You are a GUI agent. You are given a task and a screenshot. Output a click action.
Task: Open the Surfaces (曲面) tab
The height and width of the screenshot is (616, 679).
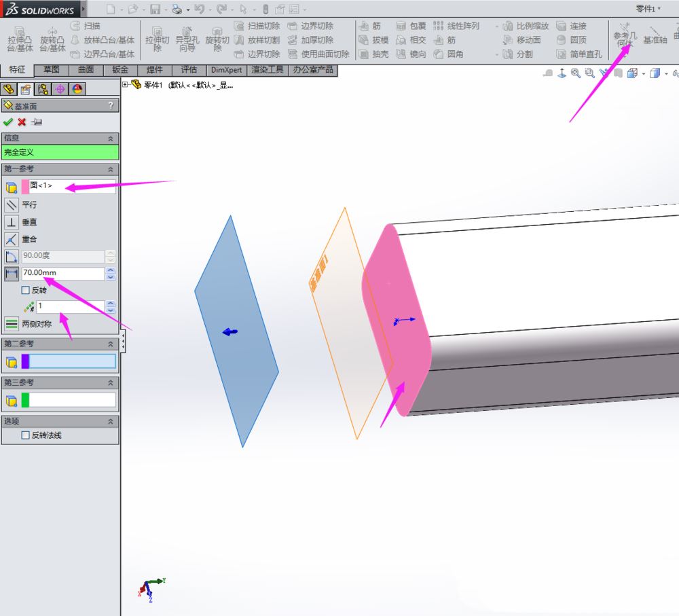point(86,70)
